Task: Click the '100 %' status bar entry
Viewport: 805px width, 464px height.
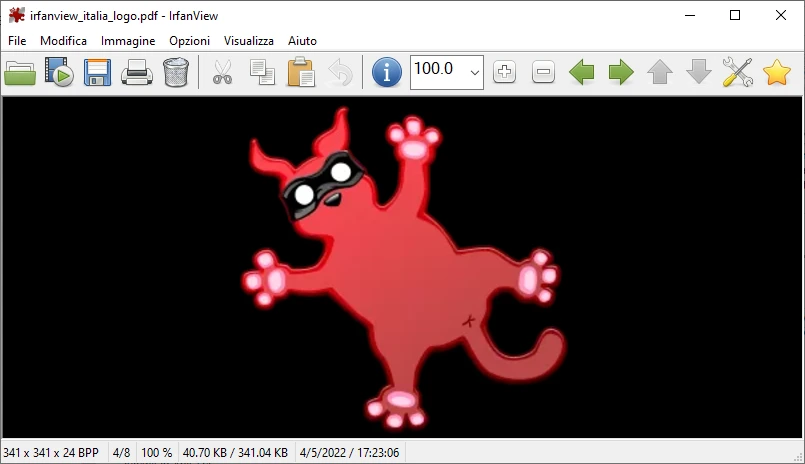Action: click(x=157, y=453)
